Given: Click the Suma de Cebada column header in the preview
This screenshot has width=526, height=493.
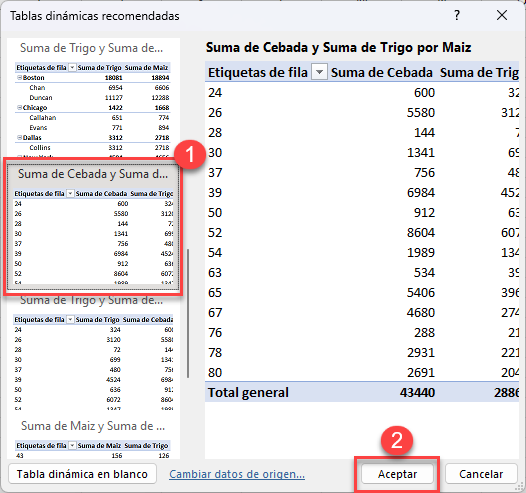Looking at the screenshot, I should pyautogui.click(x=381, y=72).
